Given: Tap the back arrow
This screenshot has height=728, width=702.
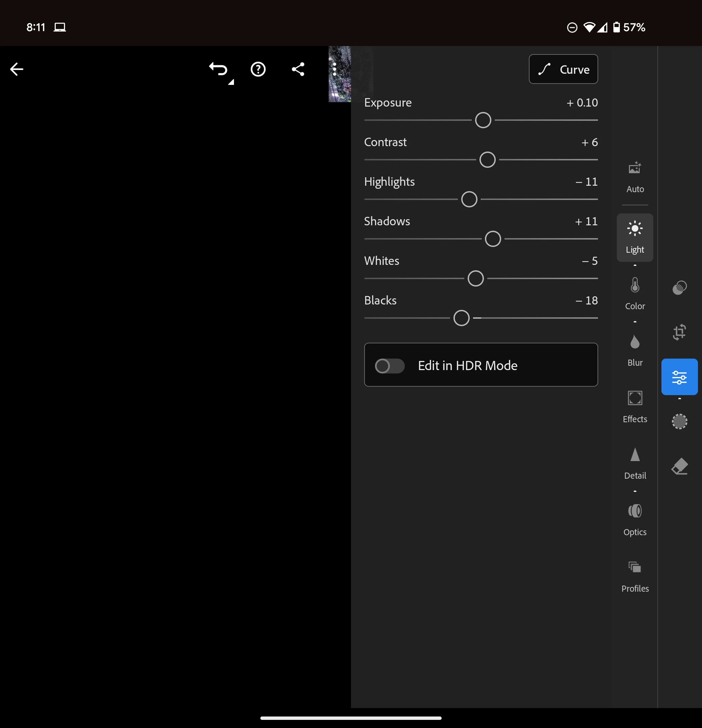Looking at the screenshot, I should coord(17,69).
